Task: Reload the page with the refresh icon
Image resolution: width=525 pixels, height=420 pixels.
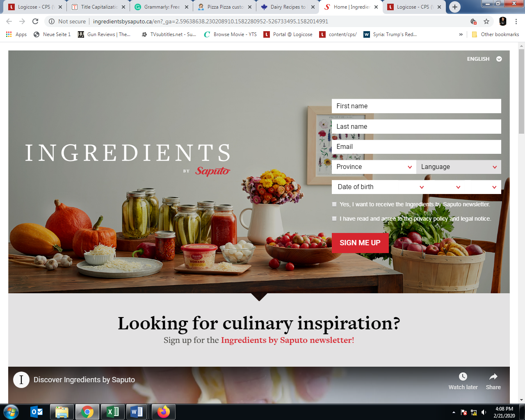Action: click(35, 21)
